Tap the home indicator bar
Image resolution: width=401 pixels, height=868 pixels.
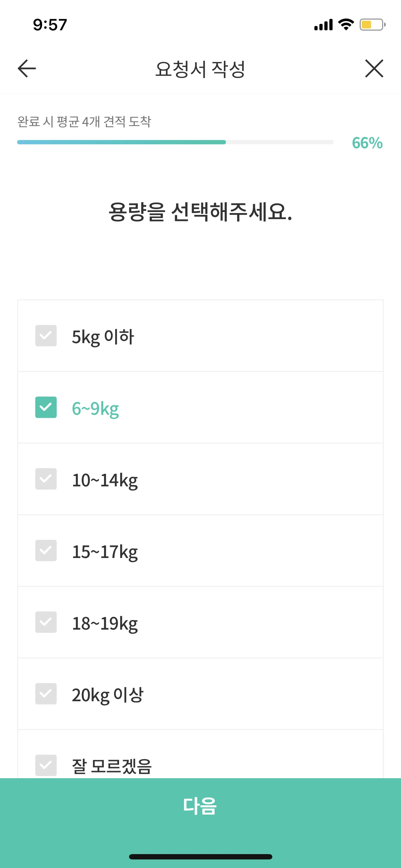(x=200, y=857)
